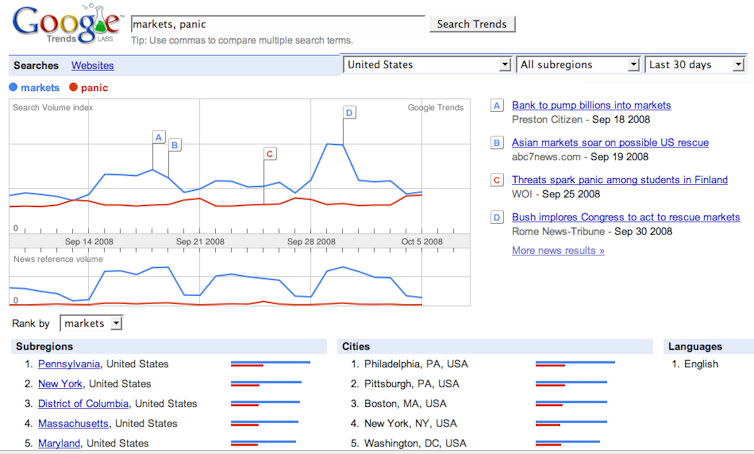
Task: Open the United States country dropdown
Action: (x=427, y=64)
